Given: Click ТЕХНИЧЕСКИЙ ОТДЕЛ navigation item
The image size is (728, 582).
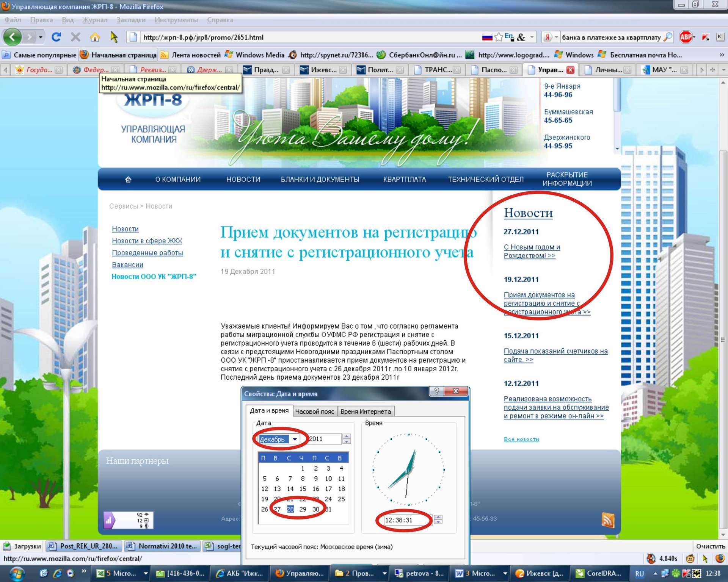Looking at the screenshot, I should [485, 179].
